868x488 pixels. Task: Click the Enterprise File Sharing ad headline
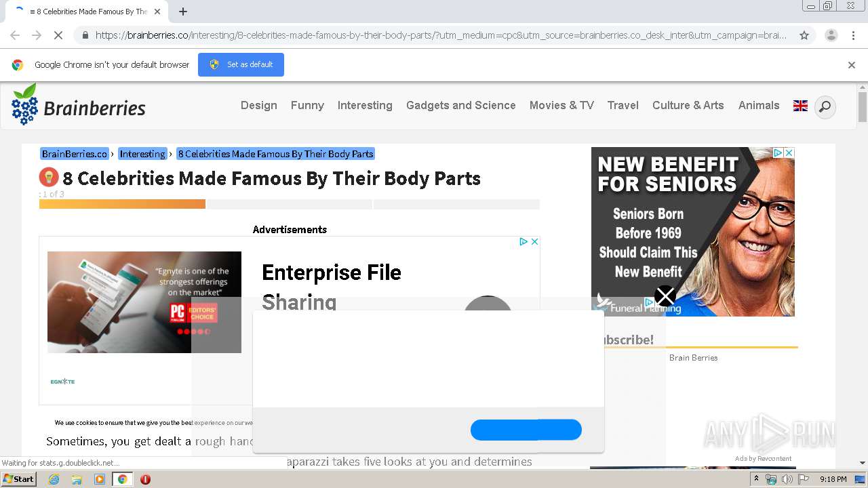(x=332, y=287)
